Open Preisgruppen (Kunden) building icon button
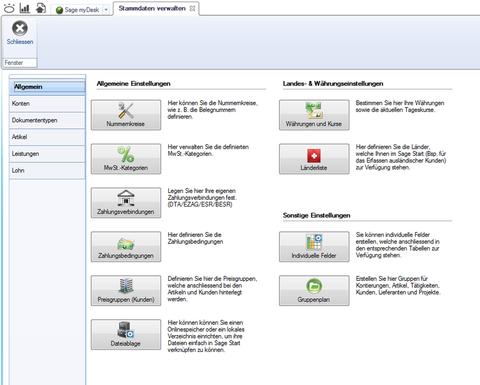480x385 pixels. pyautogui.click(x=126, y=291)
